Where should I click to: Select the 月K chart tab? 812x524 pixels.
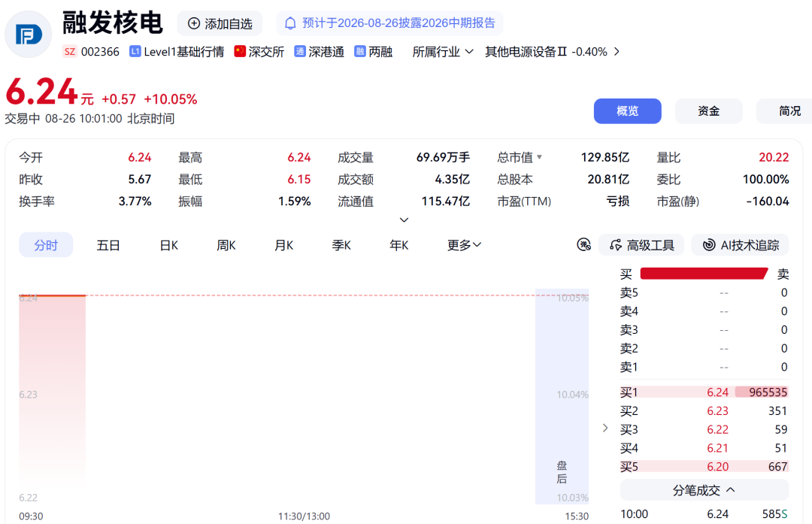(x=283, y=245)
